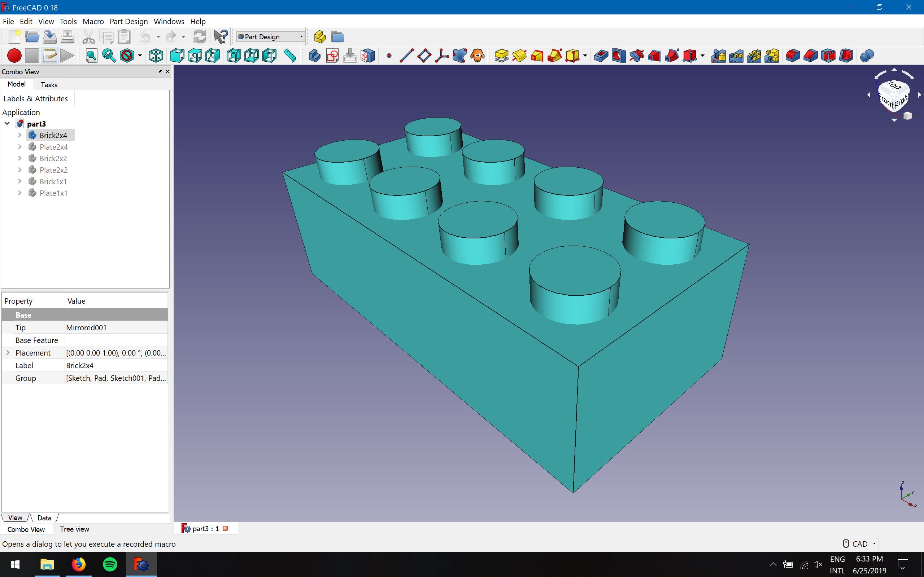Click the Fillet tool icon
Screen dimensions: 924x577
click(793, 56)
